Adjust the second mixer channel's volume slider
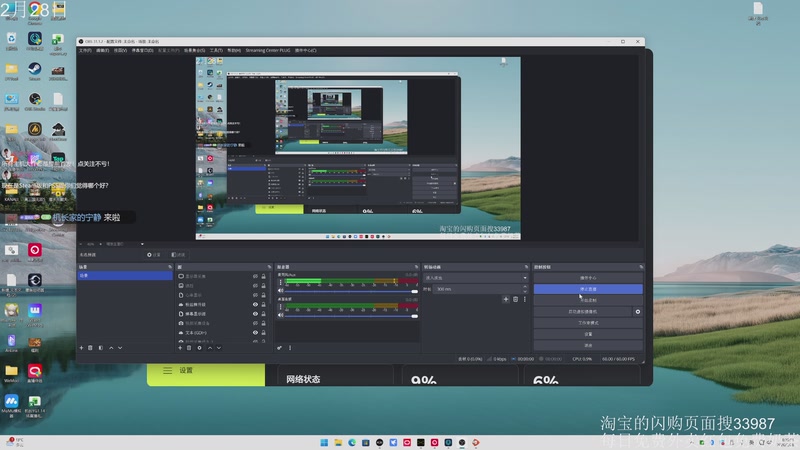Screen dimensions: 800x450 pos(351,316)
